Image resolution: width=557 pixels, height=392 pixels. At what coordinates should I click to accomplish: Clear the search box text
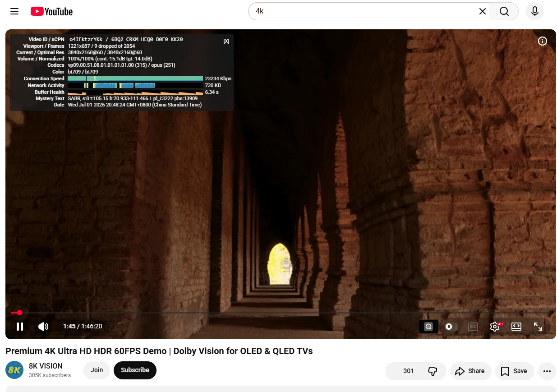(482, 11)
